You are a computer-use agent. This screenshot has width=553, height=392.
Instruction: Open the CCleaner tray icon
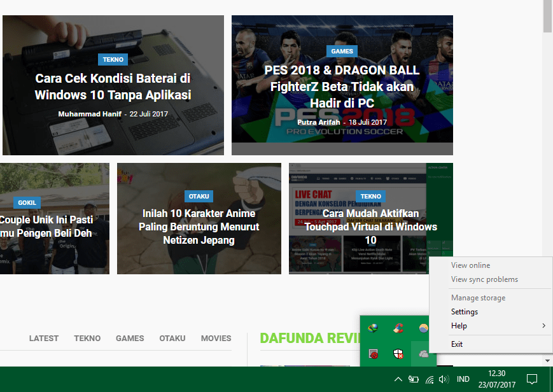(398, 328)
